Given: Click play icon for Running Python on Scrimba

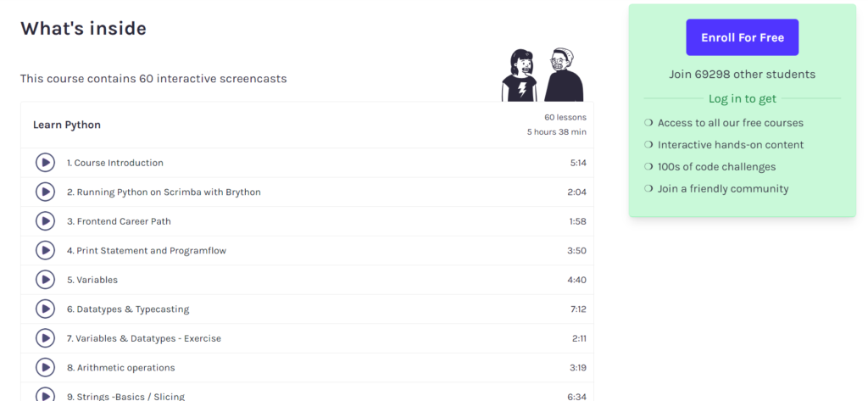Looking at the screenshot, I should 46,192.
